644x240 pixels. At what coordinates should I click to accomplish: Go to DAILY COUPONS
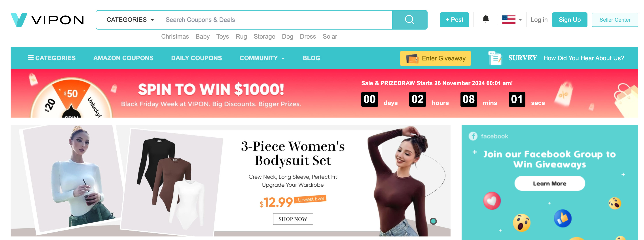196,58
